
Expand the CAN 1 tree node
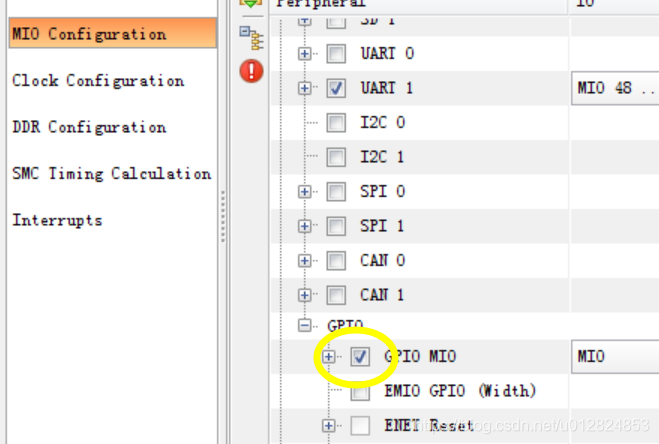(304, 295)
